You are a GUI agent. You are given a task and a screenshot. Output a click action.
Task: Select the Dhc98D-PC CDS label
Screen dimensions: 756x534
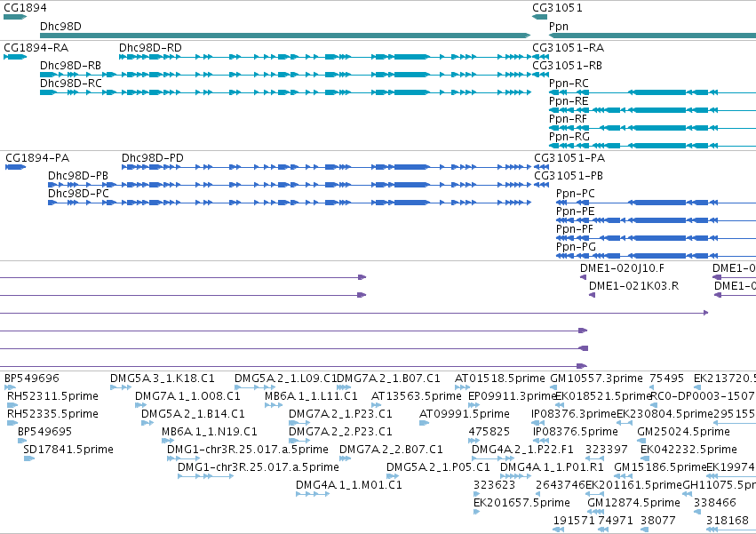point(78,194)
